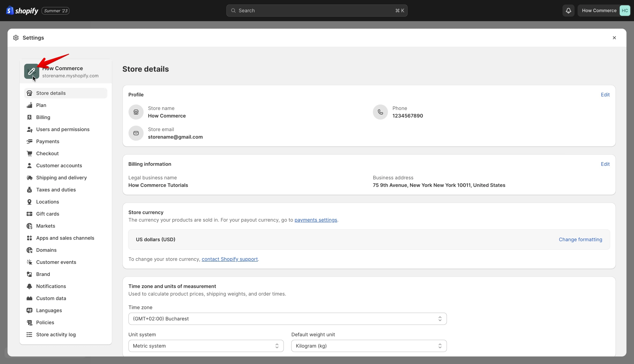Click the business address text
This screenshot has width=634, height=364.
pyautogui.click(x=439, y=185)
